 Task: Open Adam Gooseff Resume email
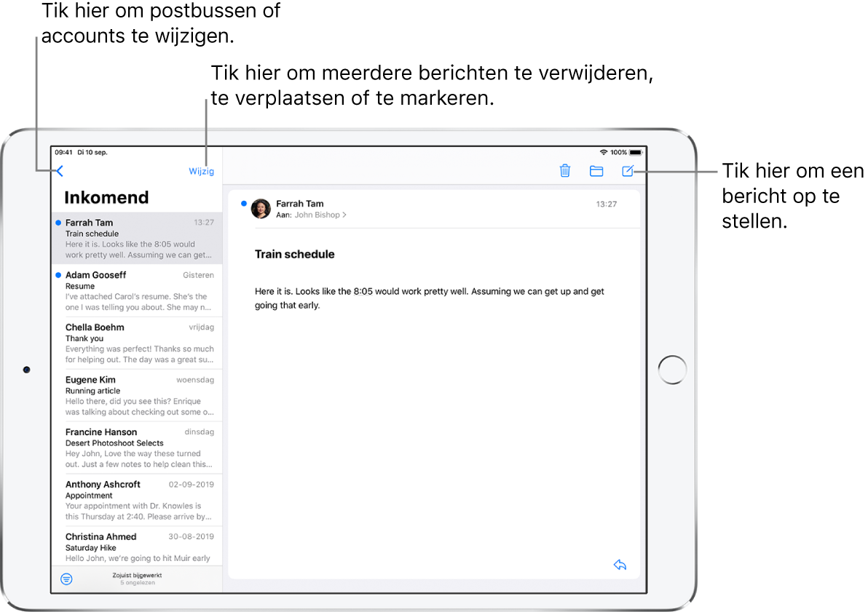[x=138, y=291]
